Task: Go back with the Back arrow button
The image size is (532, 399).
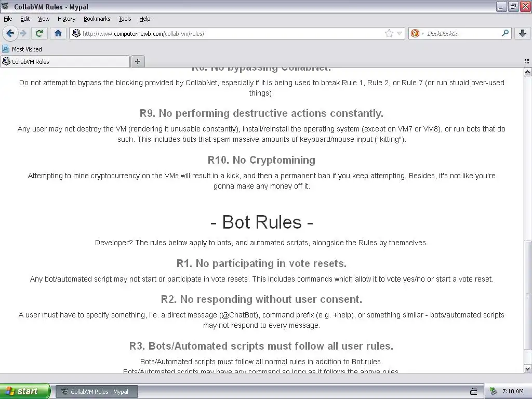Action: (9, 33)
